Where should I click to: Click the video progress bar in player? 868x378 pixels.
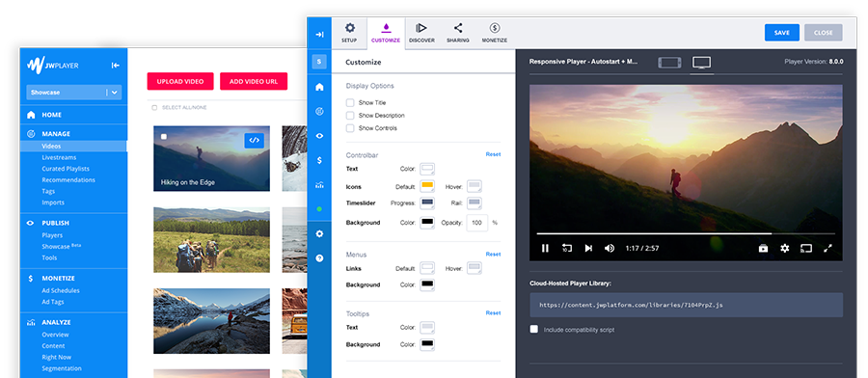[x=686, y=233]
